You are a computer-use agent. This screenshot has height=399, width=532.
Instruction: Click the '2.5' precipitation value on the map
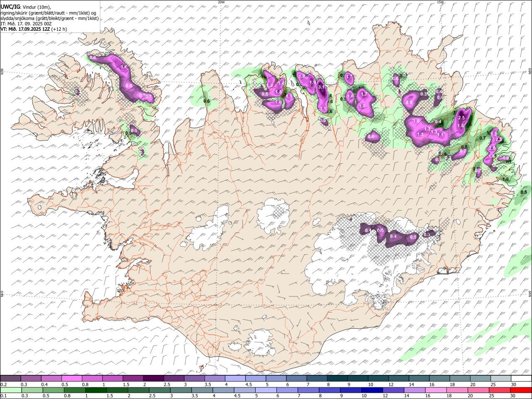pyautogui.click(x=461, y=118)
